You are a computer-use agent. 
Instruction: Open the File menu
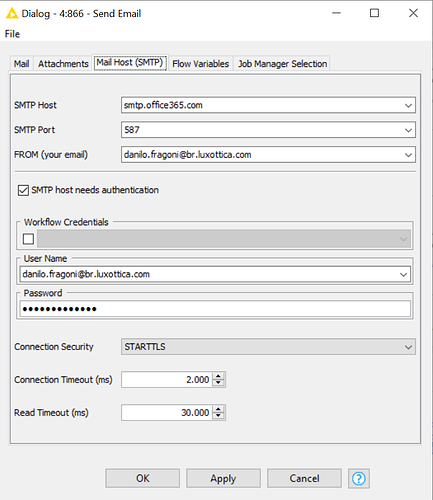[12, 34]
